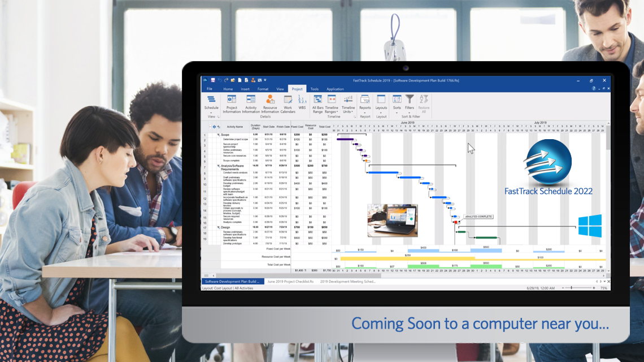Screen dimensions: 644x362
Task: Open the Project Information dialog
Action: [x=231, y=100]
